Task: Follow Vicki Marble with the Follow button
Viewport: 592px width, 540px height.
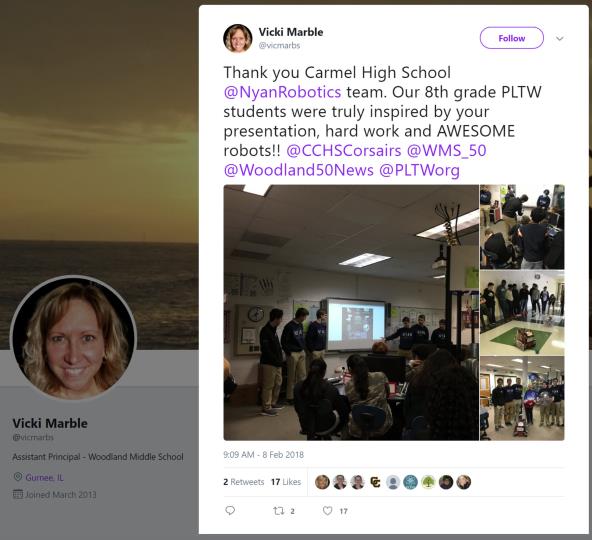Action: (x=512, y=38)
